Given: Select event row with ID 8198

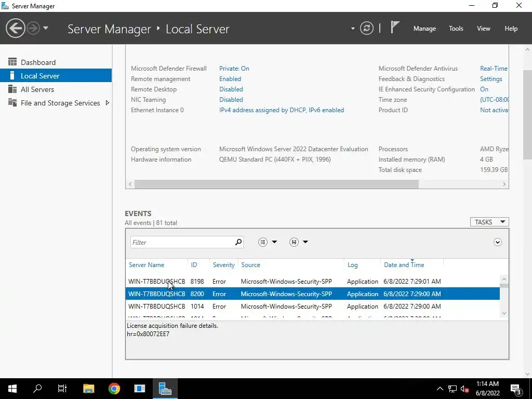Looking at the screenshot, I should click(312, 282).
